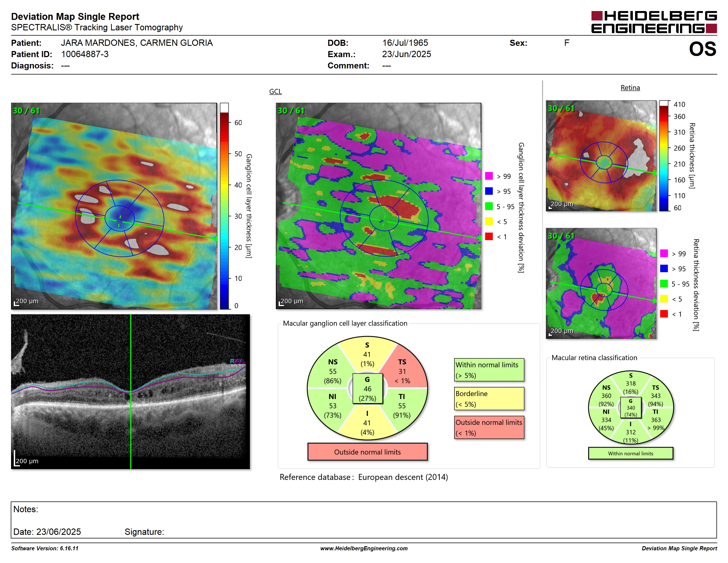This screenshot has width=728, height=563.
Task: Click the retina sector NI value 334
Action: tap(606, 420)
